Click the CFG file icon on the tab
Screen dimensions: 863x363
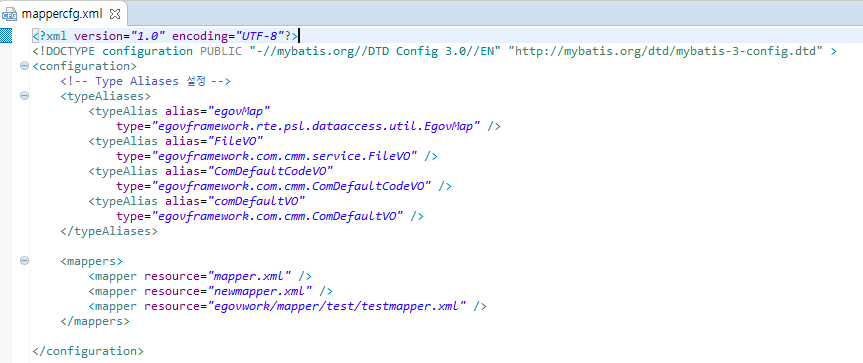coord(10,14)
